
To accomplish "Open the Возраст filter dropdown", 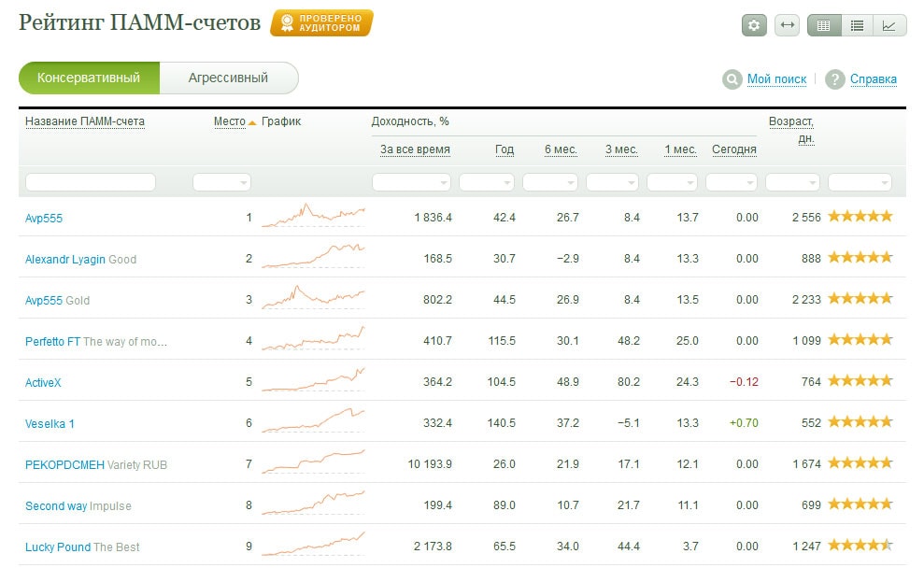I will [x=792, y=182].
